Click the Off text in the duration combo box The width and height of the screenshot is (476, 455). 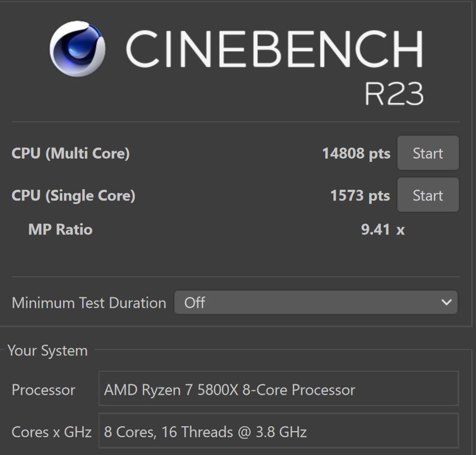pyautogui.click(x=195, y=303)
